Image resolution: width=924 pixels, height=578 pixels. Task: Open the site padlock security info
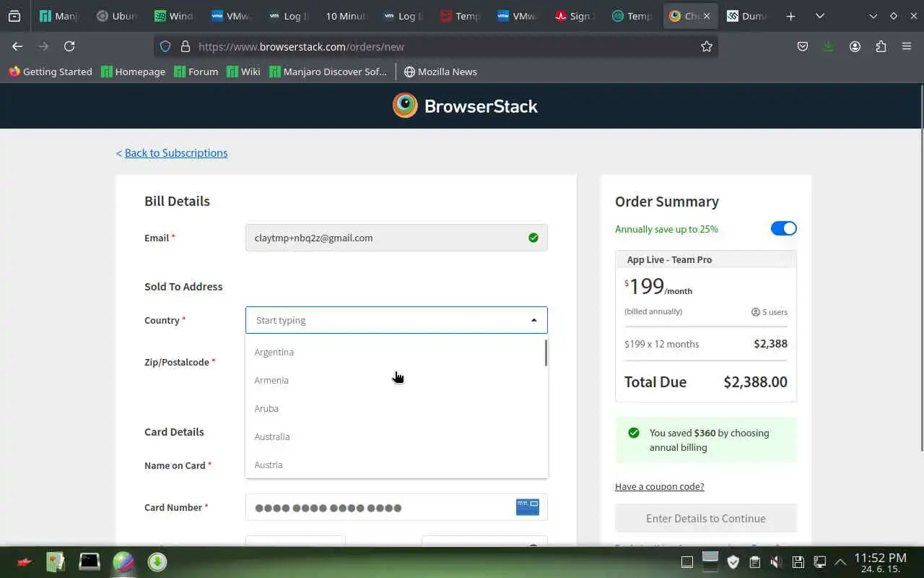tap(185, 46)
